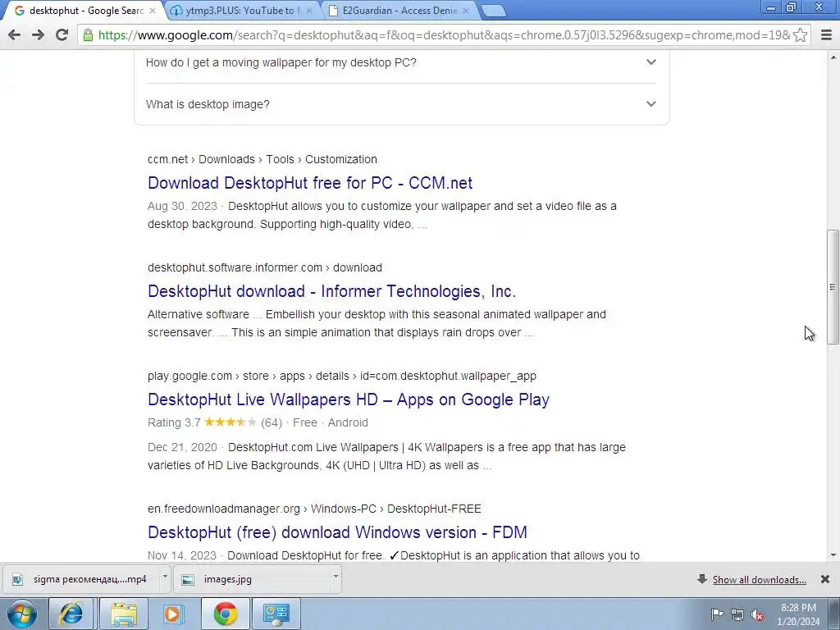Screen dimensions: 840x630
Task: Open a new tab
Action: (x=493, y=11)
